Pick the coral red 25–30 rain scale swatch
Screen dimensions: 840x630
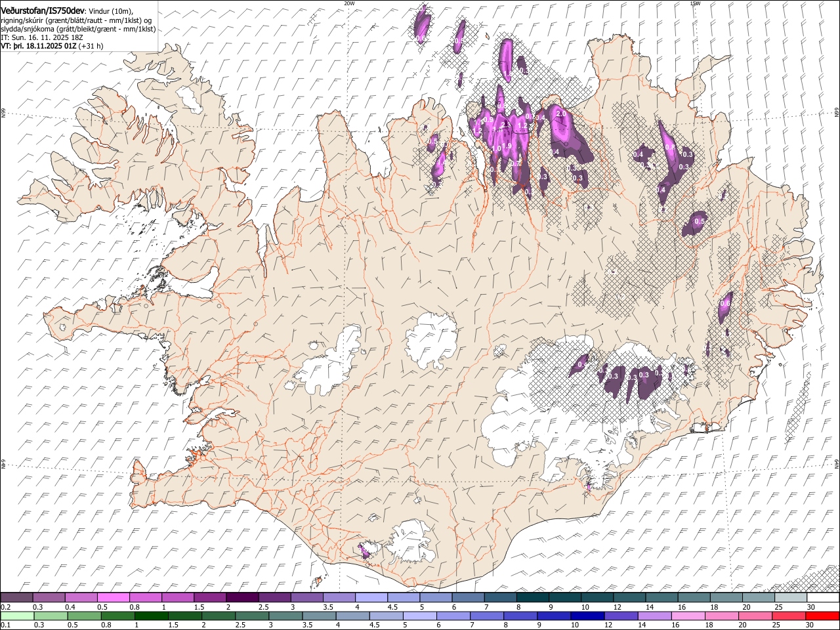click(x=789, y=616)
